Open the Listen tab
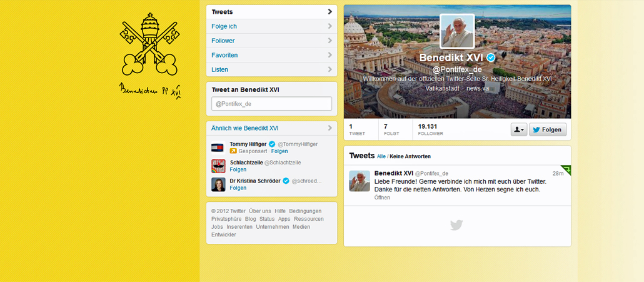644x282 pixels. pos(271,69)
